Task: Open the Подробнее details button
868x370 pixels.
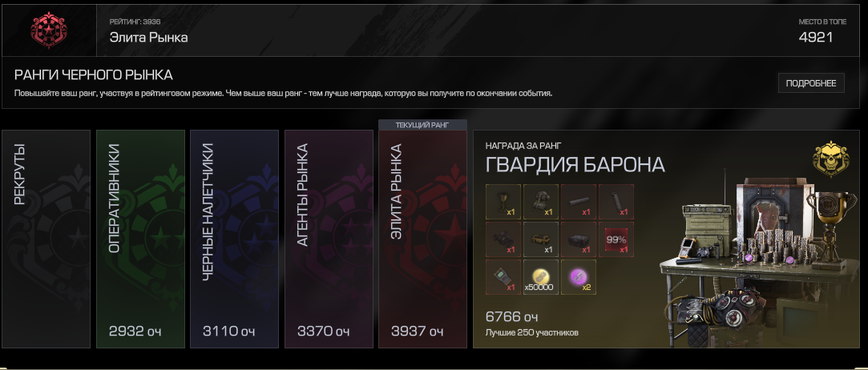Action: (x=811, y=83)
